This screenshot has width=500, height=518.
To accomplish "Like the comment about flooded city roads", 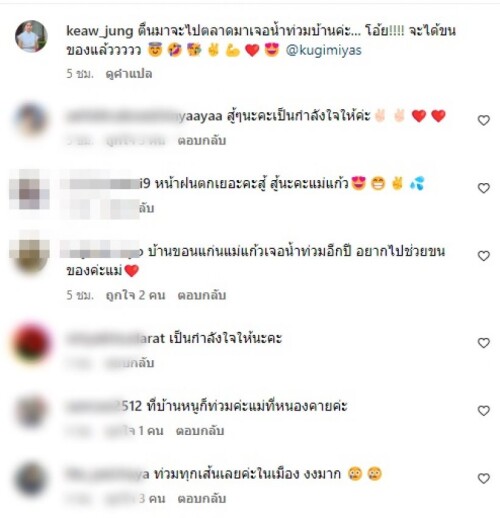I will pos(483,478).
